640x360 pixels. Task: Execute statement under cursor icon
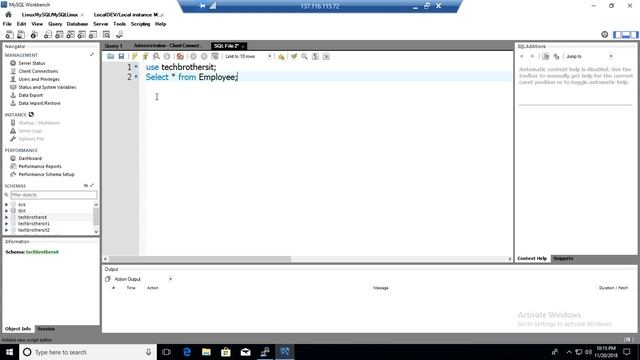point(145,56)
